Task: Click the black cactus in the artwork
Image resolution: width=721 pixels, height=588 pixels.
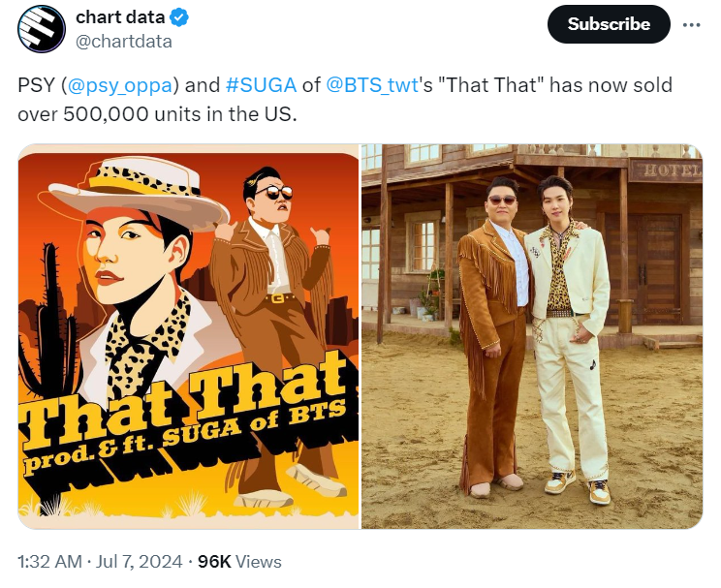Action: tap(47, 322)
